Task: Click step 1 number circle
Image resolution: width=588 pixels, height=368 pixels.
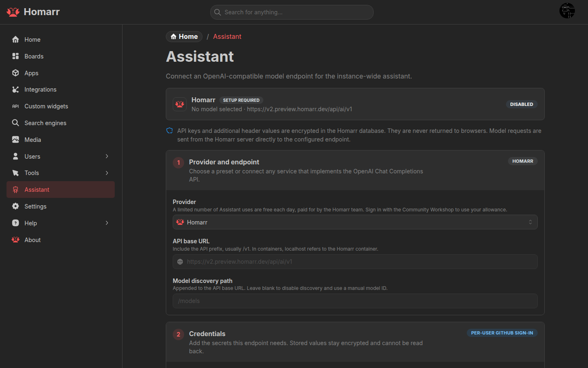Action: click(x=178, y=163)
